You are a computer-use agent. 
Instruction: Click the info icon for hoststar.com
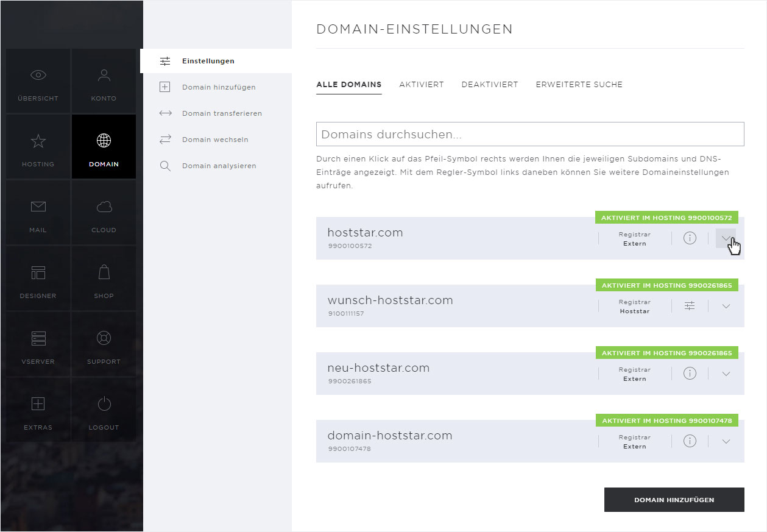pos(690,238)
